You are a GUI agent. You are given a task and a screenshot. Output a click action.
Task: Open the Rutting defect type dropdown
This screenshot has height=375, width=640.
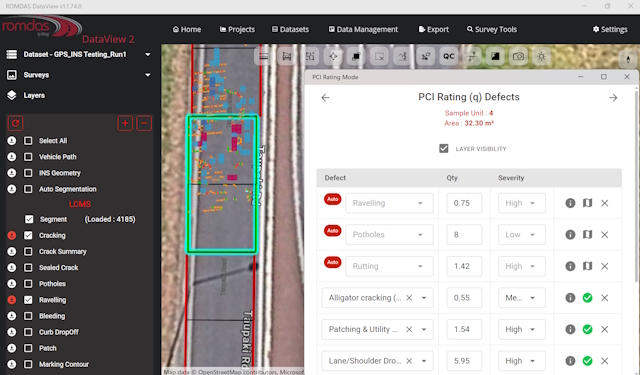[389, 266]
